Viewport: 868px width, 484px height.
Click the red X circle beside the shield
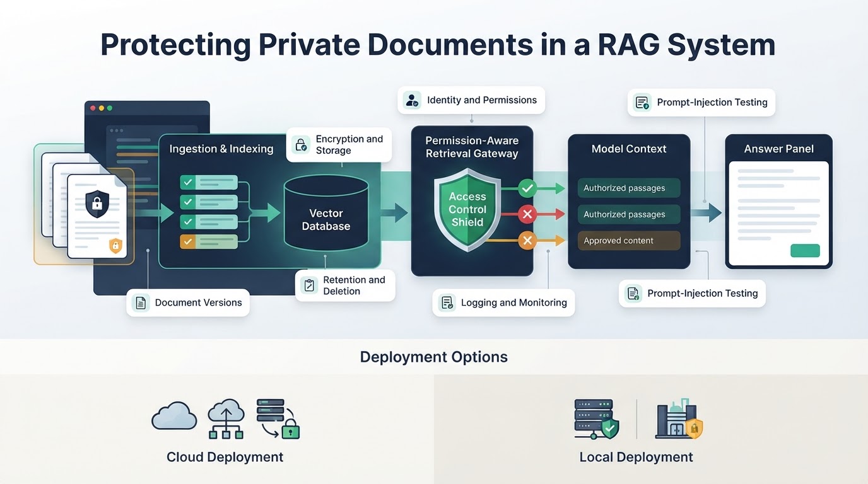[527, 214]
